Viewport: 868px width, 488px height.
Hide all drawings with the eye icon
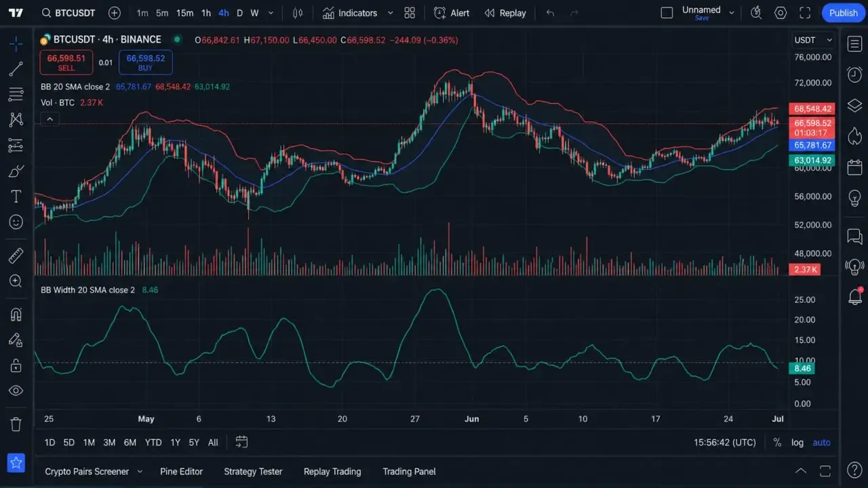pos(16,391)
